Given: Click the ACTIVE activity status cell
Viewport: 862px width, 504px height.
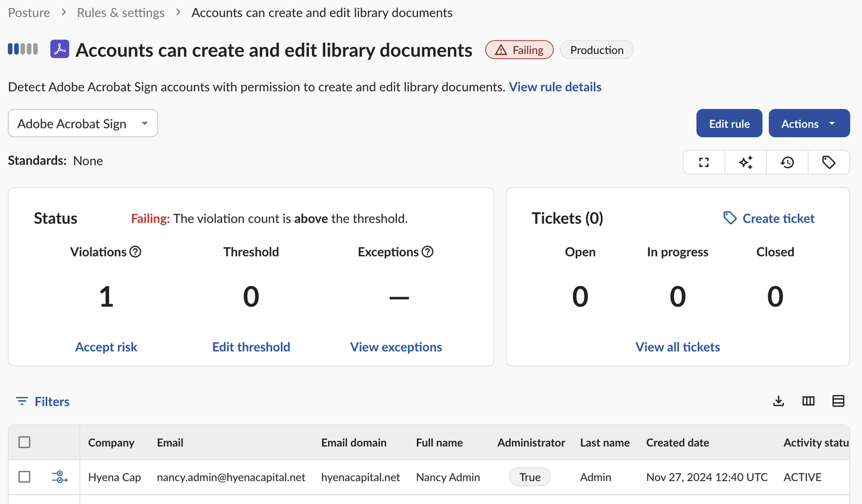Looking at the screenshot, I should (803, 477).
